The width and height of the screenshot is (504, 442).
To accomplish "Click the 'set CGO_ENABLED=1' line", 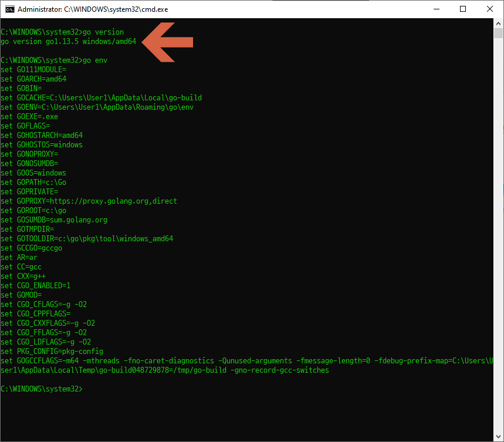I will (x=36, y=286).
